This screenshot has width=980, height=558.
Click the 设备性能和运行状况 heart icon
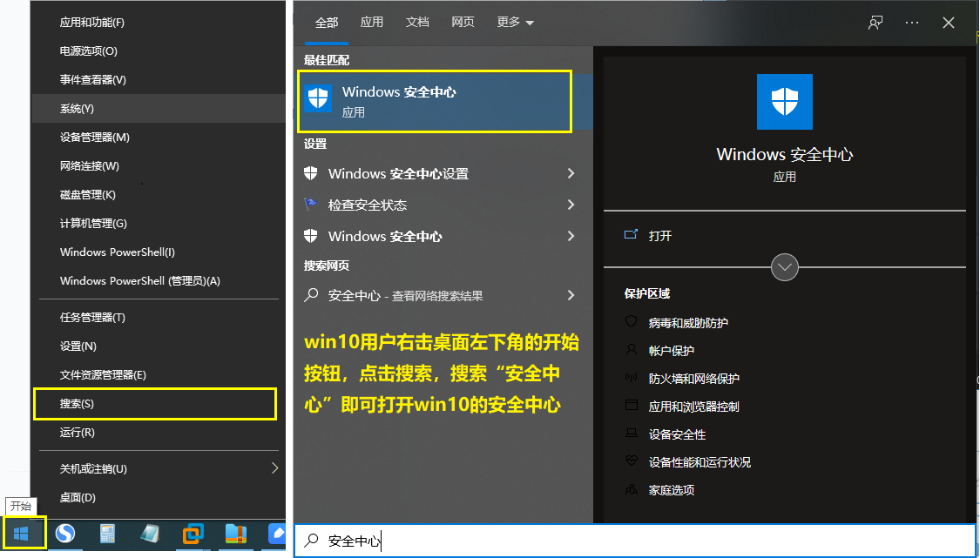[x=632, y=461]
